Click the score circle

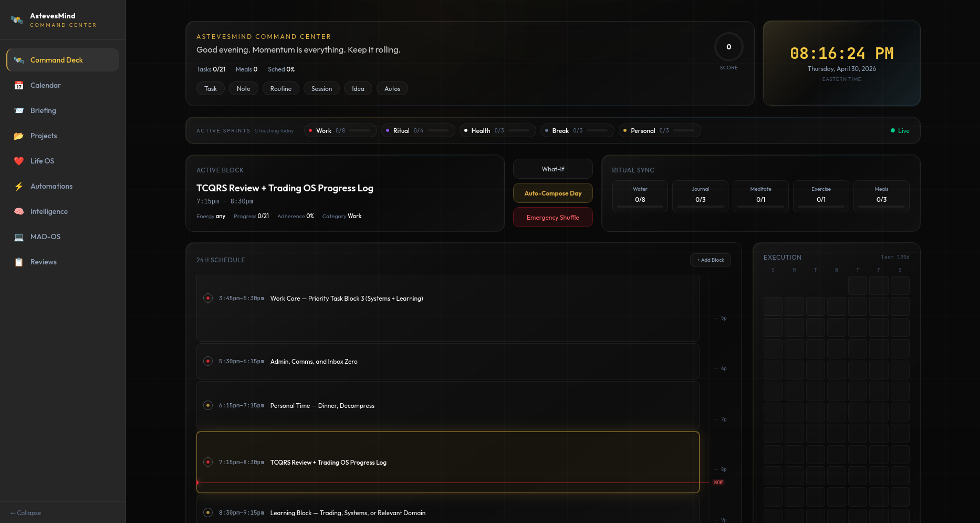pyautogui.click(x=729, y=47)
